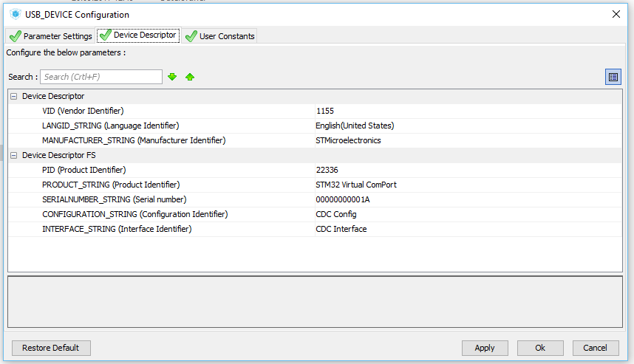Cancel the configuration dialog
Viewport: 634px width, 364px height.
(x=595, y=348)
